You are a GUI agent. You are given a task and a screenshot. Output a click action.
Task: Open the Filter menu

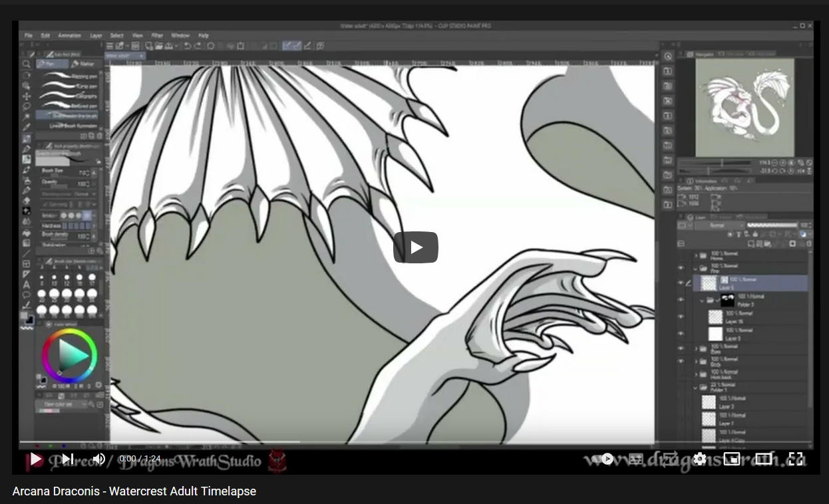pyautogui.click(x=157, y=35)
